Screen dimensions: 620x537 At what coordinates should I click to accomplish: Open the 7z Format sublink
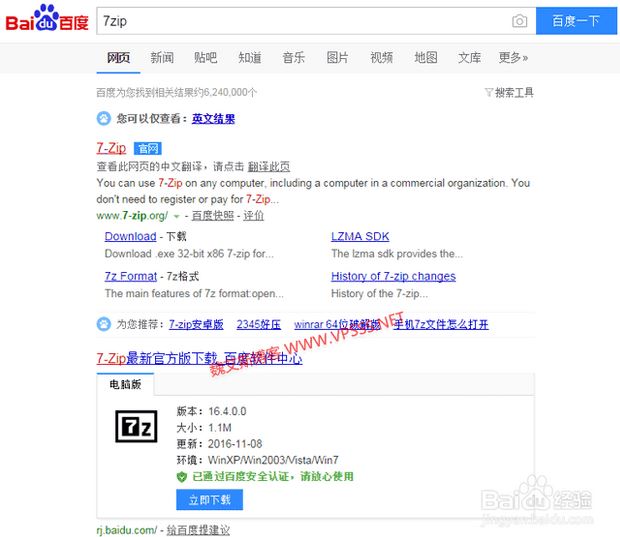[130, 276]
